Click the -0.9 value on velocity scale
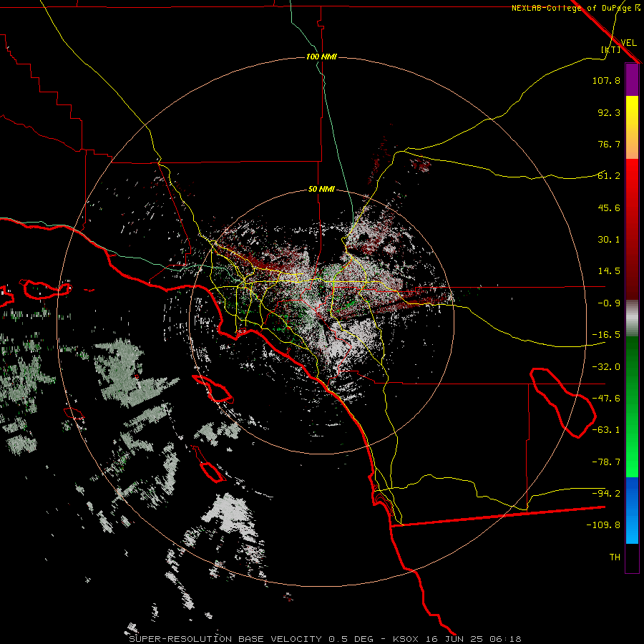This screenshot has width=644, height=644. [609, 303]
